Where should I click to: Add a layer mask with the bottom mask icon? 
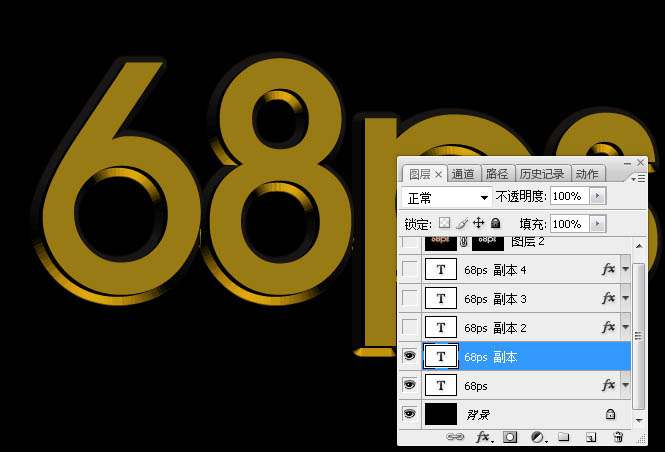coord(510,437)
